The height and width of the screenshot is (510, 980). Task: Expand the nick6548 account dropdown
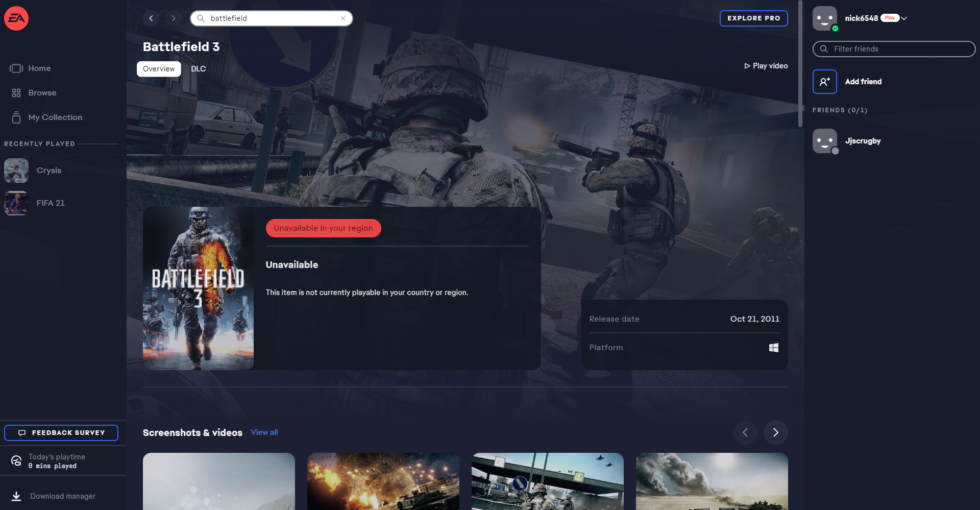coord(904,18)
